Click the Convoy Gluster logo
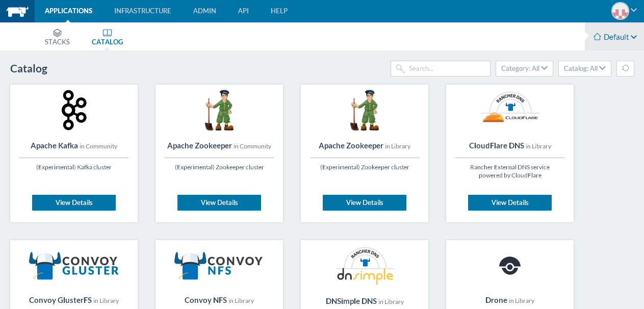The height and width of the screenshot is (309, 644). [74, 266]
